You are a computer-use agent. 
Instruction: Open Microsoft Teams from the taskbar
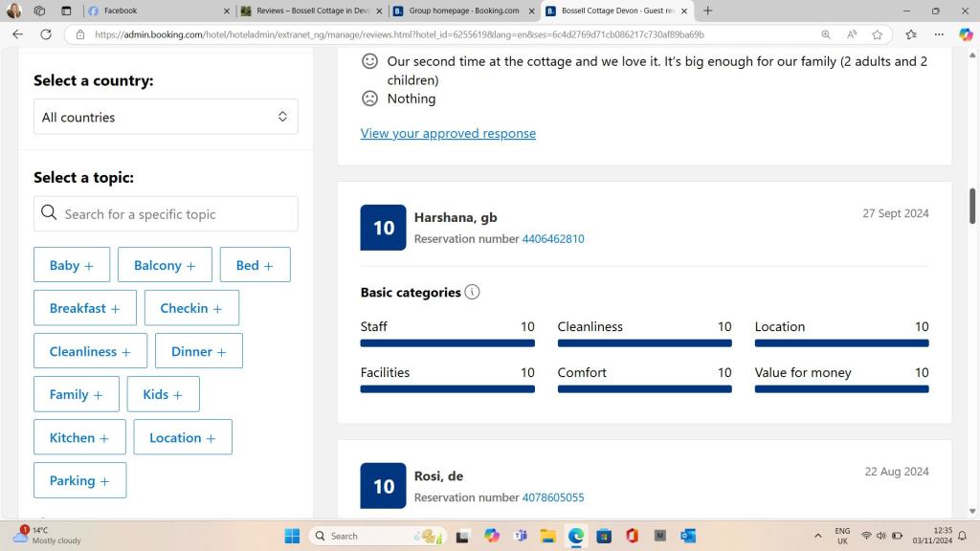[x=520, y=536]
